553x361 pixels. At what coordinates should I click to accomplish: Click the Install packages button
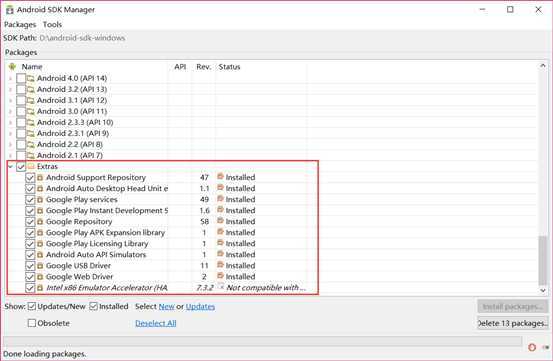pyautogui.click(x=513, y=306)
